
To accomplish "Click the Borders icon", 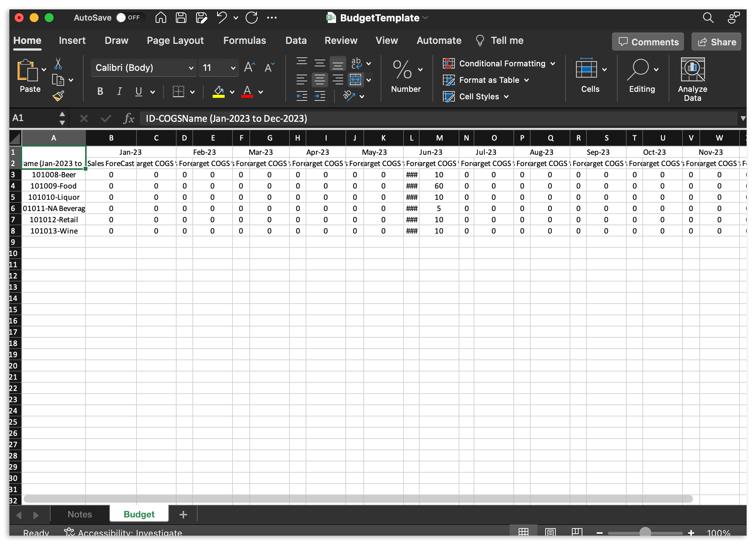I will pyautogui.click(x=178, y=91).
